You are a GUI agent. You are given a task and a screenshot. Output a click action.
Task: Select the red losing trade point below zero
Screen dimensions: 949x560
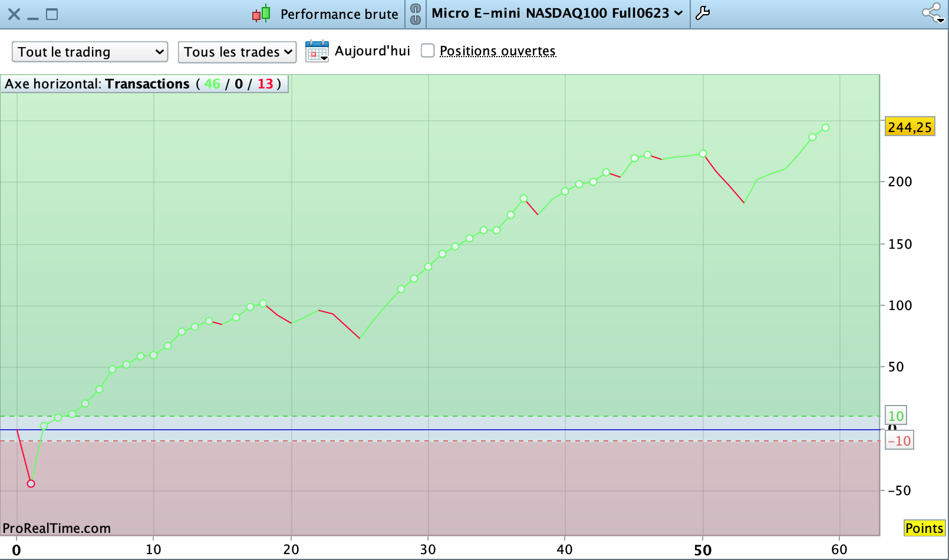pyautogui.click(x=31, y=484)
